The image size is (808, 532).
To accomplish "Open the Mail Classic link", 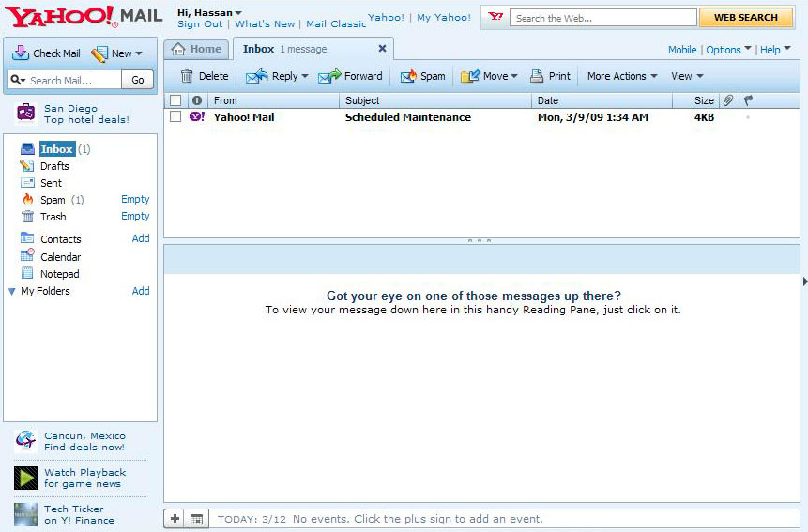I will pyautogui.click(x=336, y=24).
